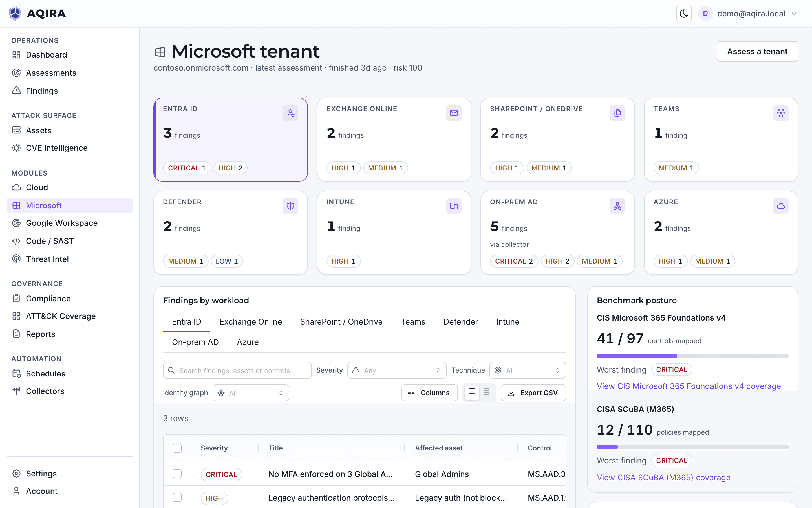Screen dimensions: 812x508
Task: Open Compliance via its clipboard icon
Action: click(x=16, y=298)
